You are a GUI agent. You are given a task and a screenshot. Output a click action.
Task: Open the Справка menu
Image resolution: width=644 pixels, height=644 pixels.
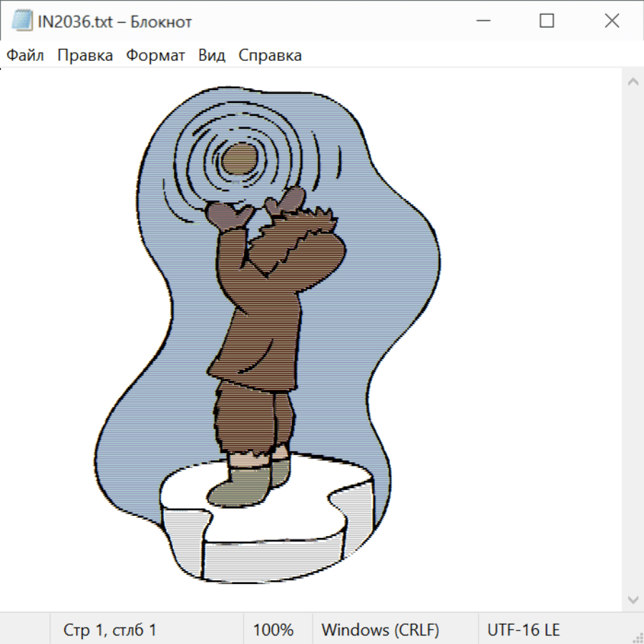pyautogui.click(x=270, y=56)
